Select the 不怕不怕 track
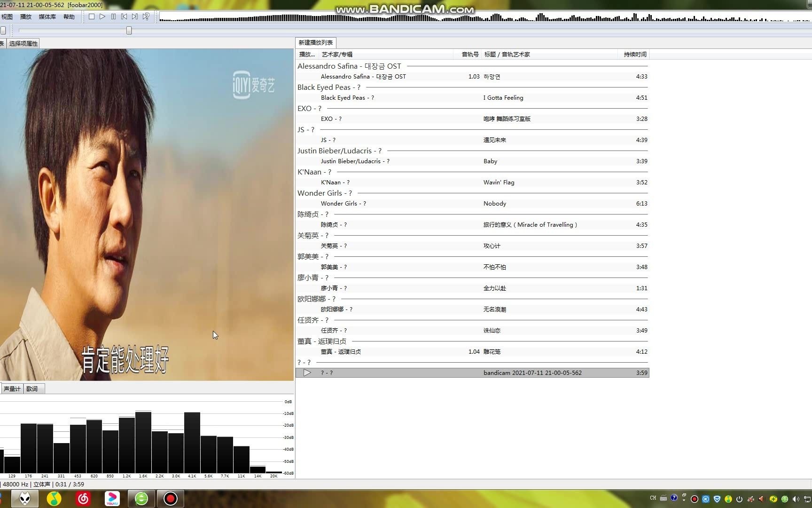This screenshot has width=812, height=508. pyautogui.click(x=472, y=267)
